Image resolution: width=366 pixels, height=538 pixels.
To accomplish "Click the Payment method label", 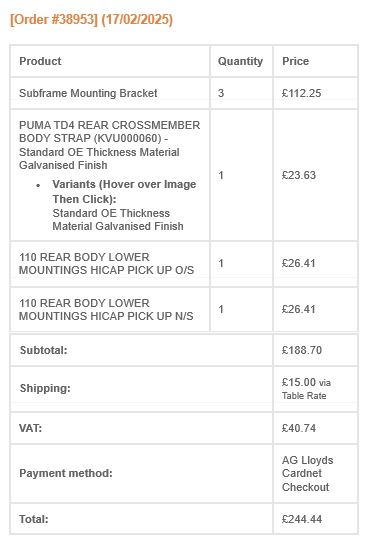I will 66,473.
